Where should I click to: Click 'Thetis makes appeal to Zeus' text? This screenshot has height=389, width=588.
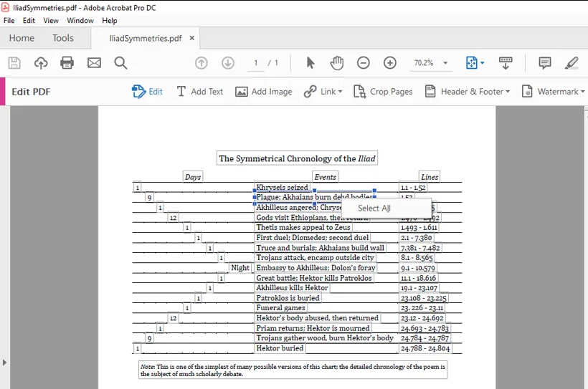[x=303, y=227]
